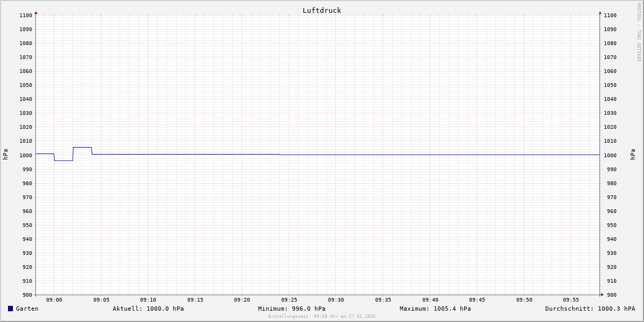Select the Aktuell: 1000.0 hPa value

coord(148,309)
